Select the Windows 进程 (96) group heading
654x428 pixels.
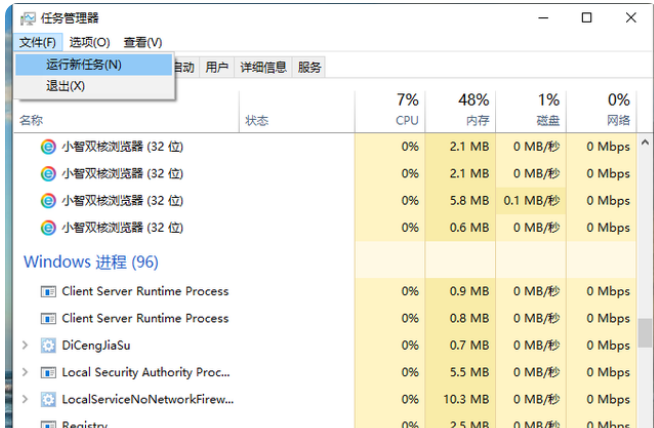coord(91,262)
